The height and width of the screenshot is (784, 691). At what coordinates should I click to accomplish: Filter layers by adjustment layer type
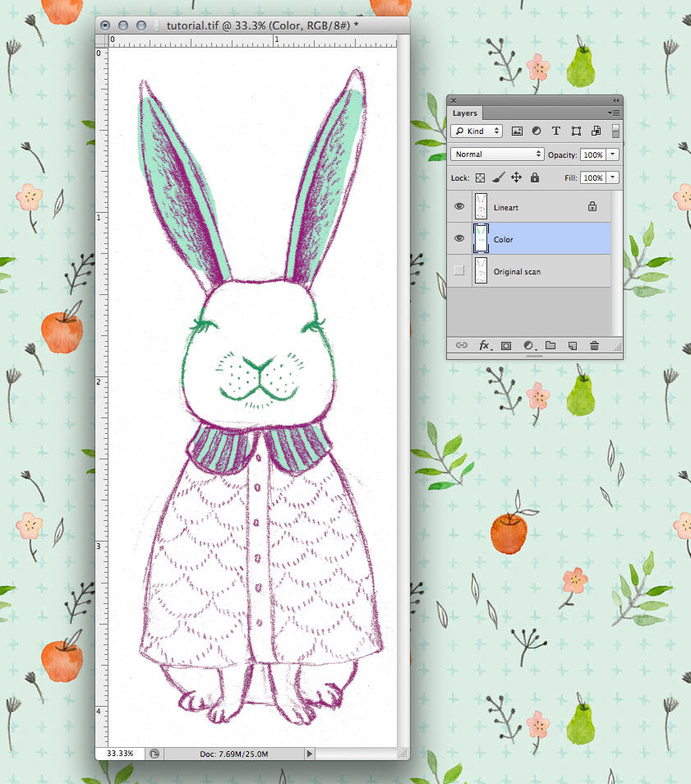tap(537, 131)
